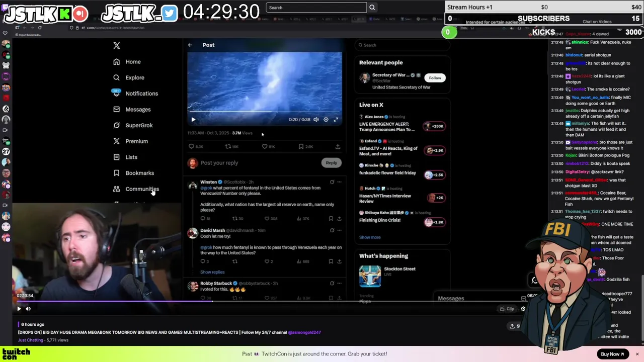The image size is (644, 362).
Task: Play the embedded post video
Action: (193, 120)
